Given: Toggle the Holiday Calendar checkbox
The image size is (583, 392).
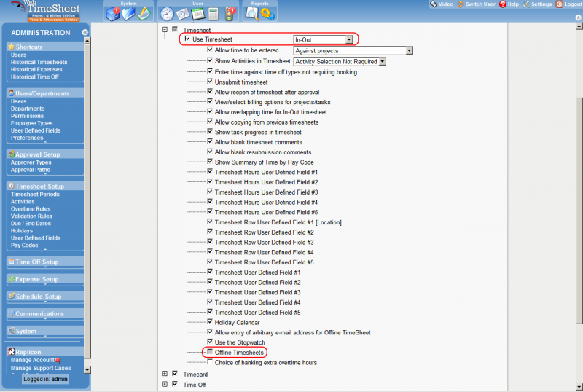Looking at the screenshot, I should click(x=210, y=322).
